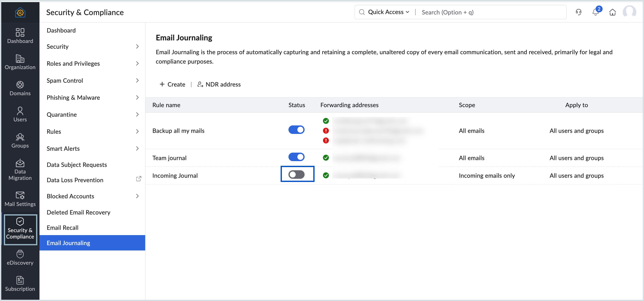Open the eDiscovery sidebar icon
The width and height of the screenshot is (644, 301).
(20, 258)
